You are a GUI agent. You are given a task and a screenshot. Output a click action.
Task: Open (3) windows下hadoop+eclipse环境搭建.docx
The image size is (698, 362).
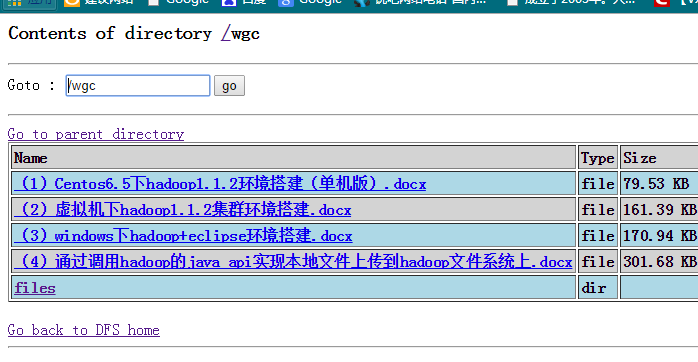(183, 235)
